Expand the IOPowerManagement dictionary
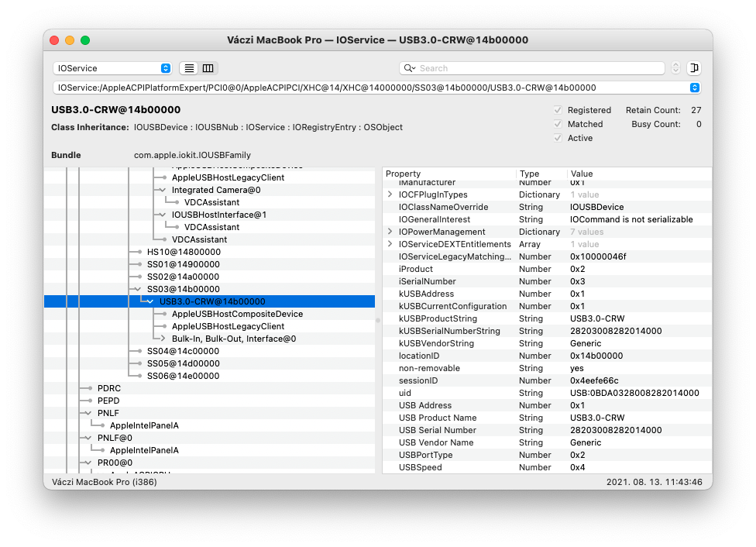The height and width of the screenshot is (547, 756). tap(390, 232)
